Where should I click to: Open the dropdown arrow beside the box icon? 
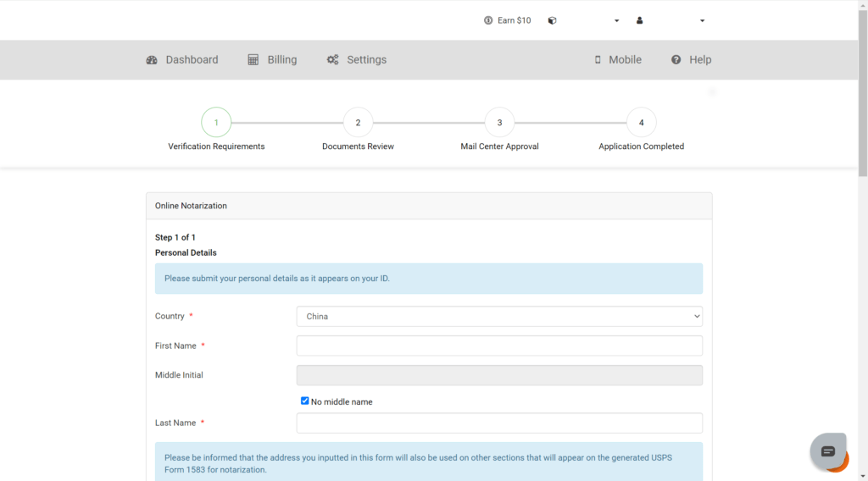pyautogui.click(x=617, y=21)
